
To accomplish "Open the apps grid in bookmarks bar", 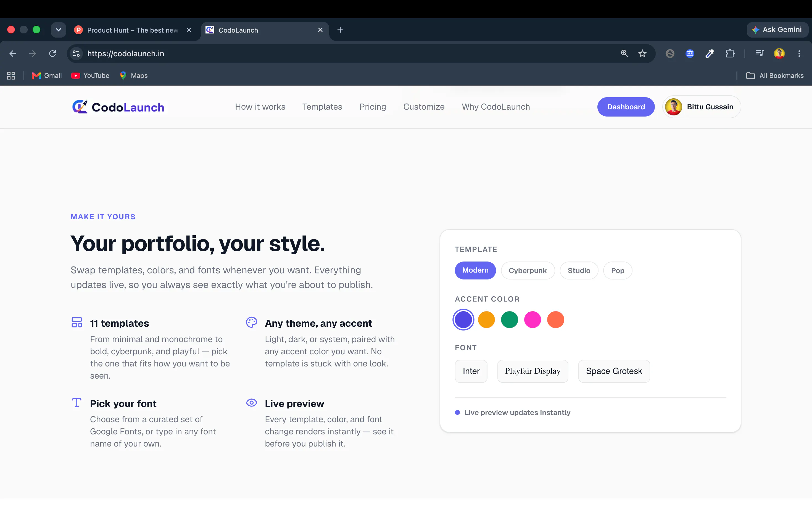I will [11, 76].
